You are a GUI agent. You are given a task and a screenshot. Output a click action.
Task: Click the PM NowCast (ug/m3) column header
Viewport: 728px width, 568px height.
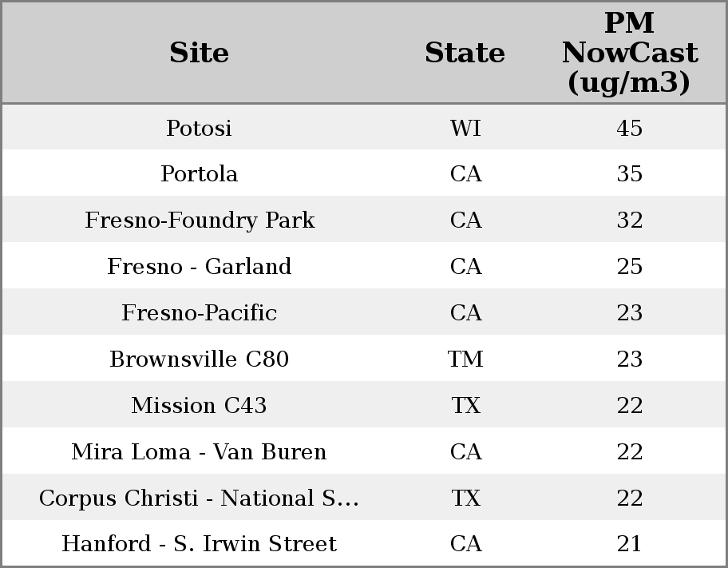coord(629,53)
